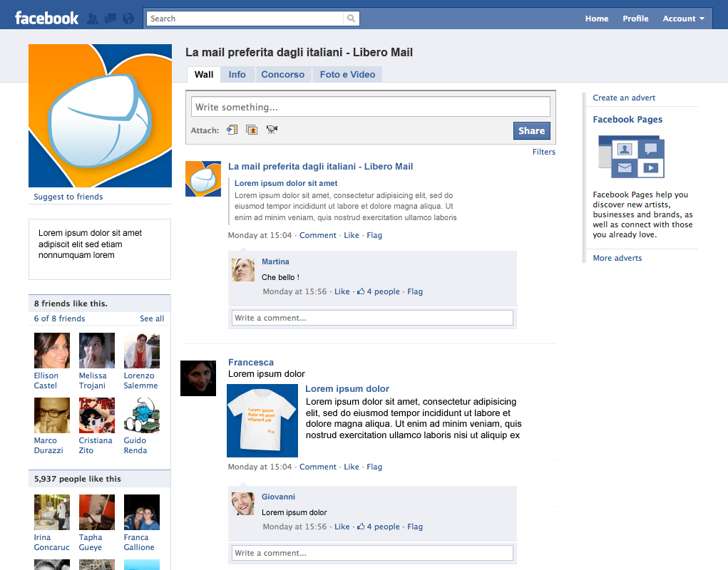The width and height of the screenshot is (728, 570).
Task: Click Cristiana Zito's photo
Action: (96, 415)
